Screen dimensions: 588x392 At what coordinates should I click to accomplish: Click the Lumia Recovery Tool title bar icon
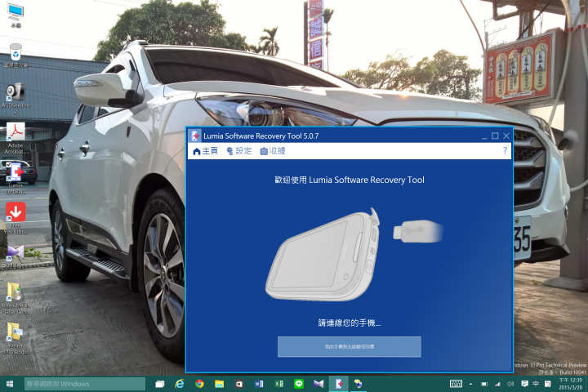tap(194, 136)
